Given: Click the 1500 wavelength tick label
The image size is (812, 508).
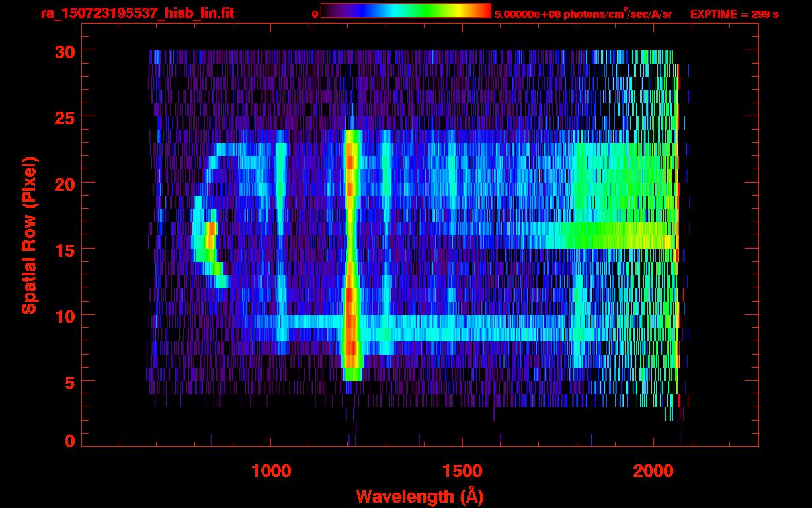Looking at the screenshot, I should pyautogui.click(x=462, y=471).
